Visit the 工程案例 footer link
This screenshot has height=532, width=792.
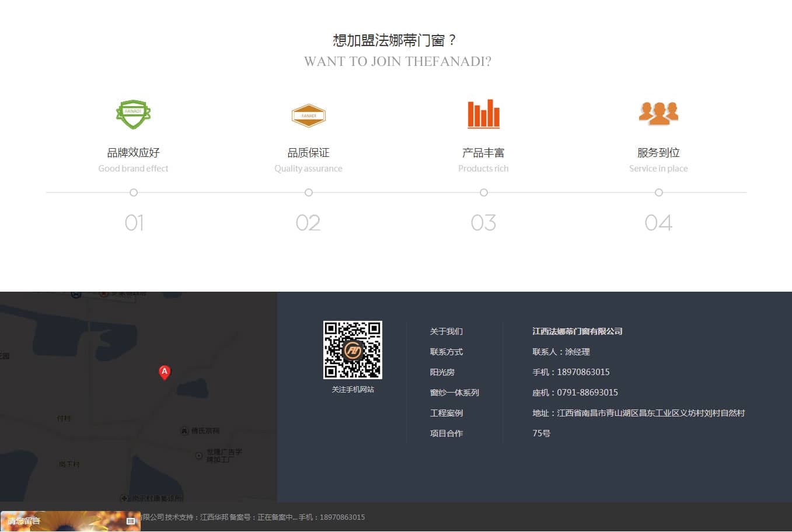click(446, 413)
